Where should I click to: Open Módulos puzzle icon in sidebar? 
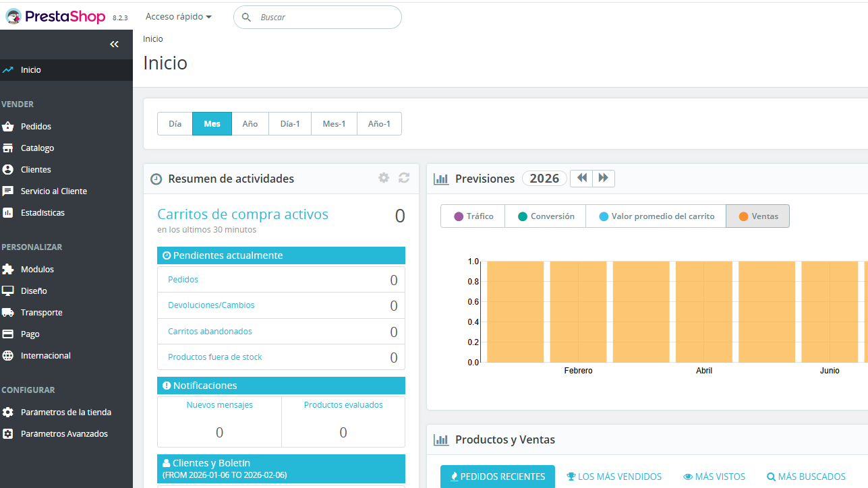pos(8,270)
